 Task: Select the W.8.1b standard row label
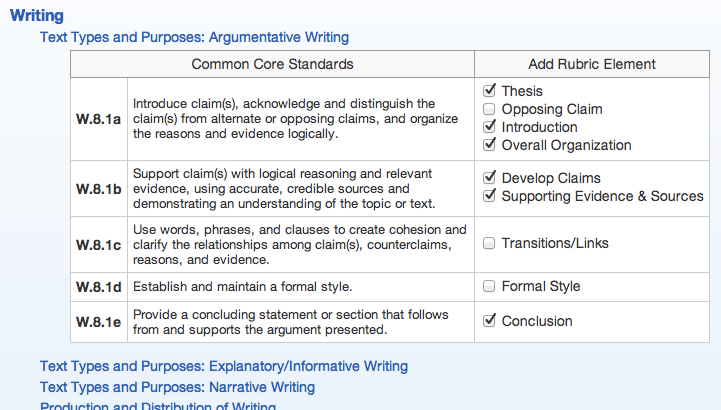click(99, 187)
